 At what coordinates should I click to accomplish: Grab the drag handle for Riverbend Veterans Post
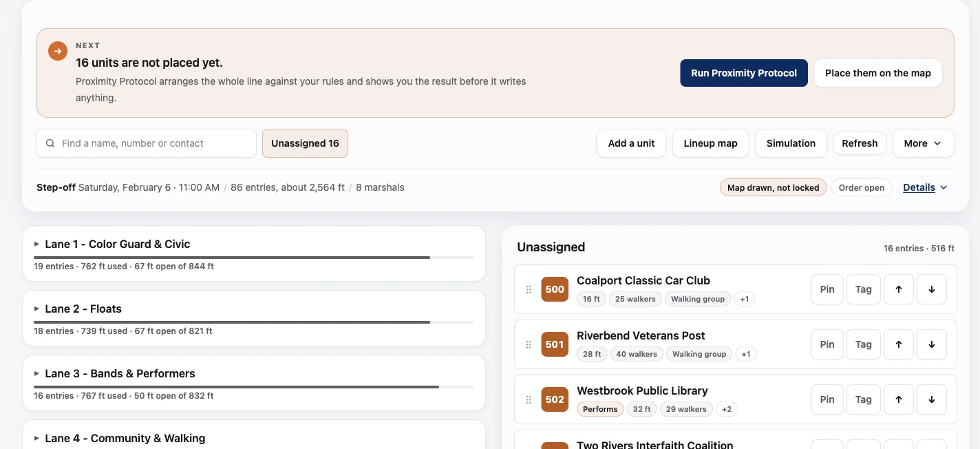529,344
